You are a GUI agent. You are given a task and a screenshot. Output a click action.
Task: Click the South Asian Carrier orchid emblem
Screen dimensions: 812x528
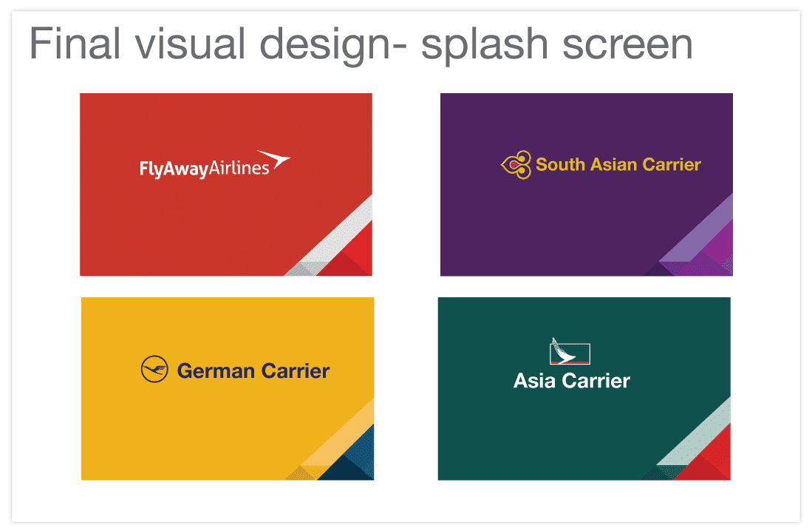[516, 165]
